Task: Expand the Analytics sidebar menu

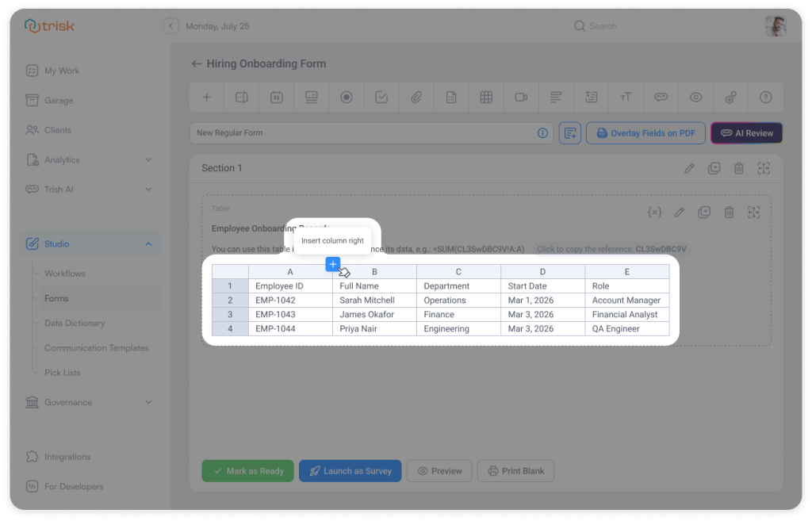Action: (90, 159)
